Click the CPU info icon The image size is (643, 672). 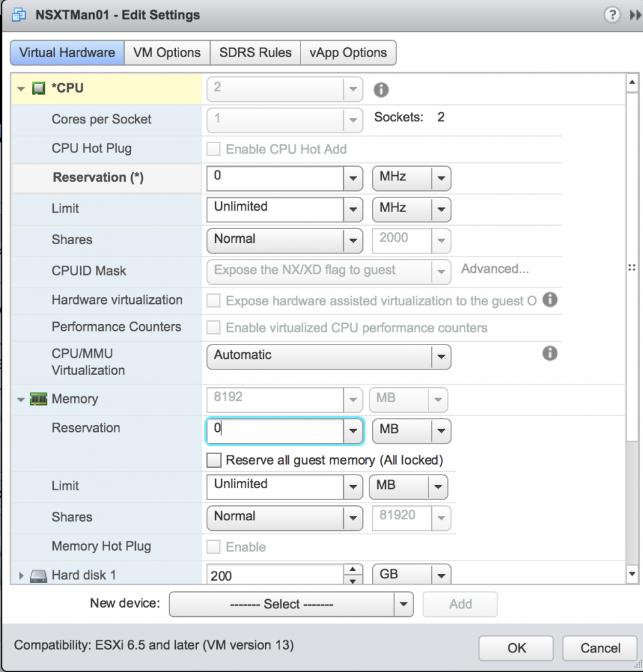click(381, 89)
